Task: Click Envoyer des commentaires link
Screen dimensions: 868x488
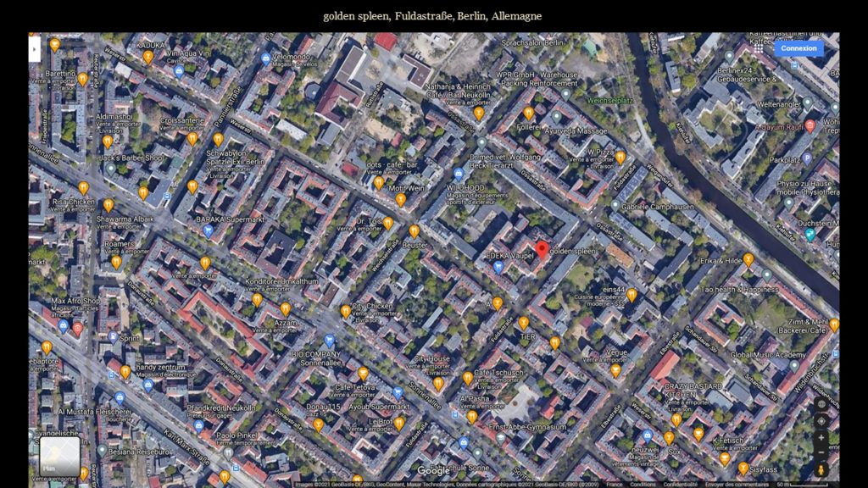Action: 737,484
